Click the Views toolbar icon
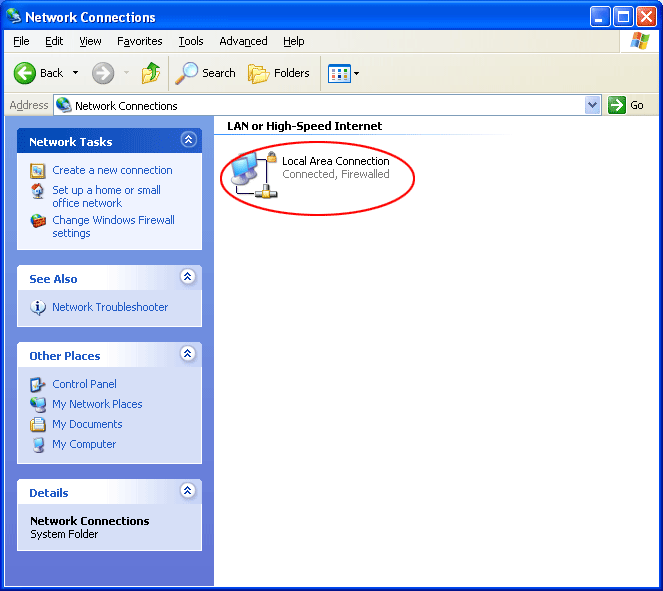The width and height of the screenshot is (663, 591). click(x=339, y=74)
